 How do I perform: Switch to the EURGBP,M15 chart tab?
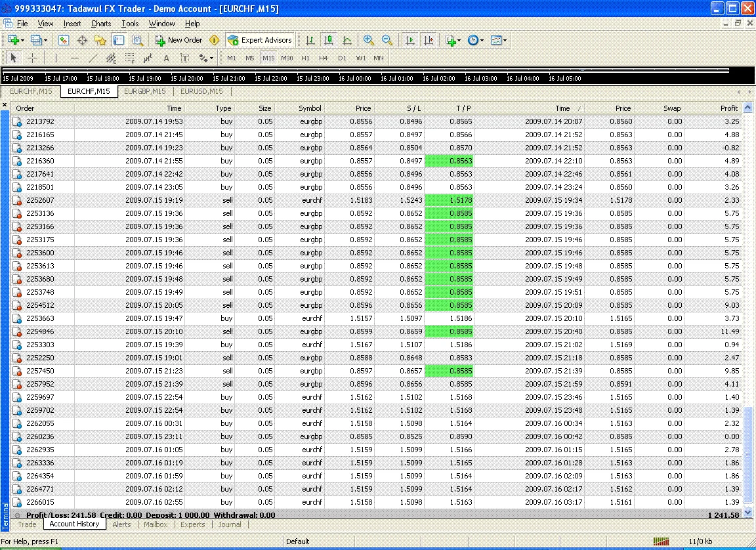pos(145,91)
